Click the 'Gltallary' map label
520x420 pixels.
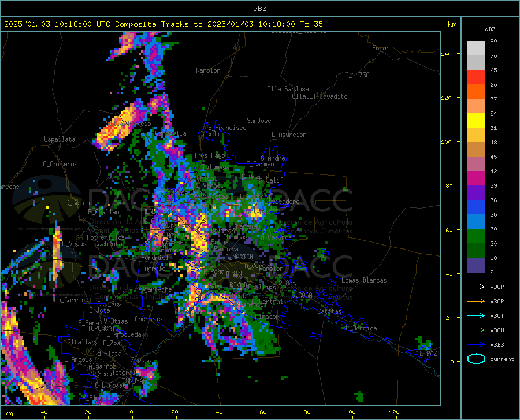(83, 342)
